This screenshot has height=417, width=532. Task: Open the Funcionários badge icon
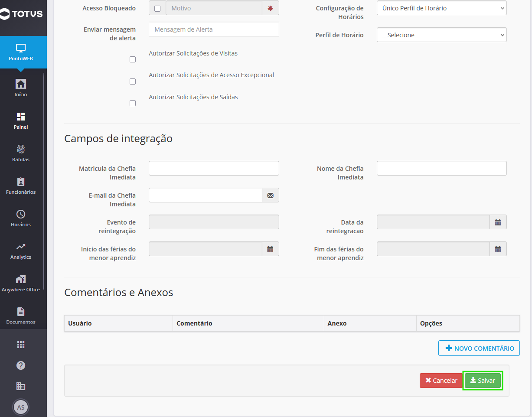coord(21,182)
